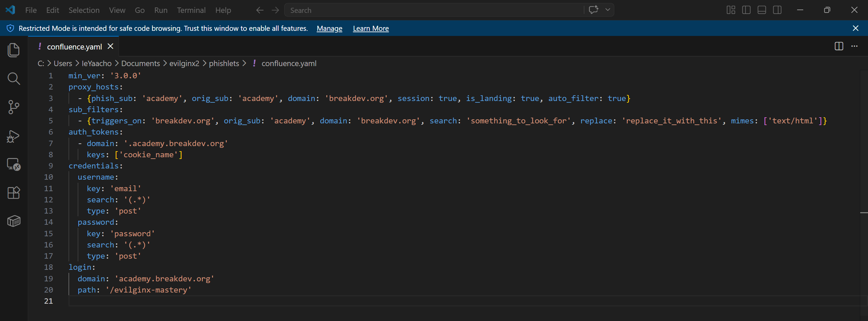Click the VS Code logo icon

pos(10,10)
